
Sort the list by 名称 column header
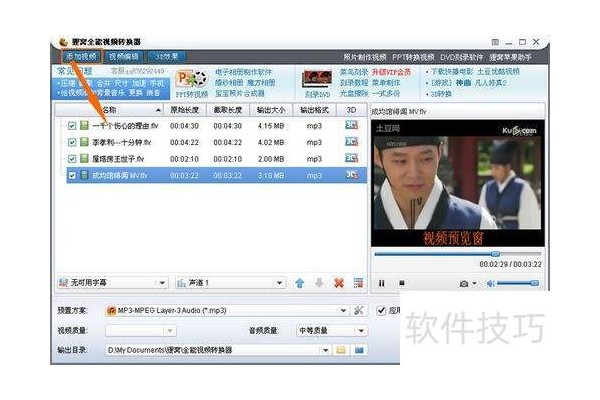tap(109, 110)
